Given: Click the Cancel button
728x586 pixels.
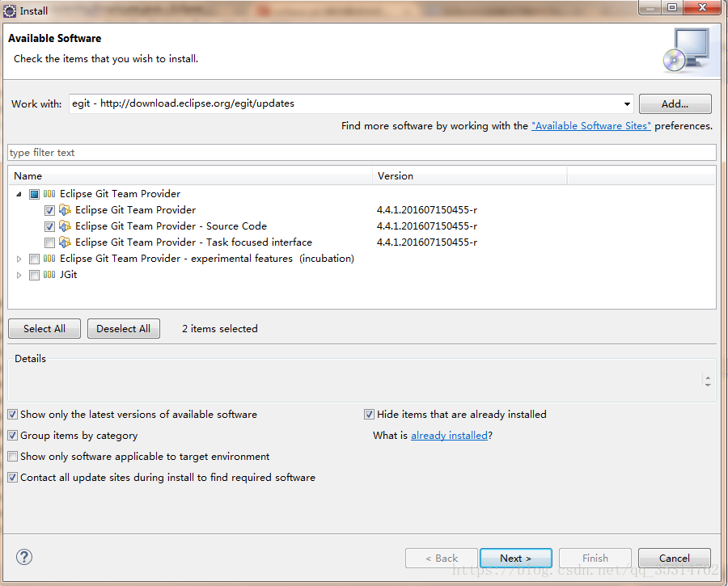Looking at the screenshot, I should pyautogui.click(x=674, y=559).
